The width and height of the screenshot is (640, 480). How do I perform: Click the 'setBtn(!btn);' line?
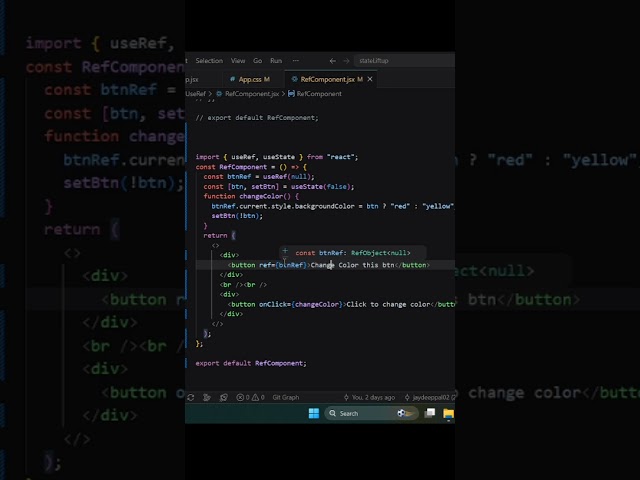pos(237,216)
